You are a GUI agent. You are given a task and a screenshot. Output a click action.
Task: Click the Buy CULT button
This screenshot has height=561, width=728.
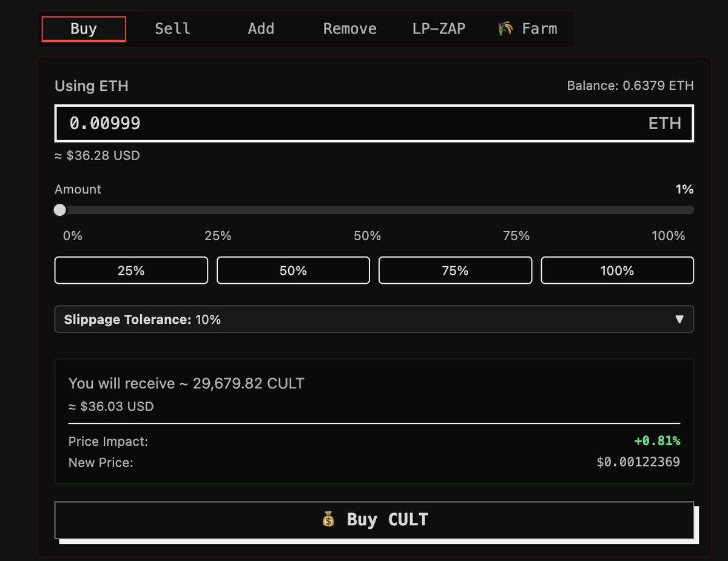point(374,520)
